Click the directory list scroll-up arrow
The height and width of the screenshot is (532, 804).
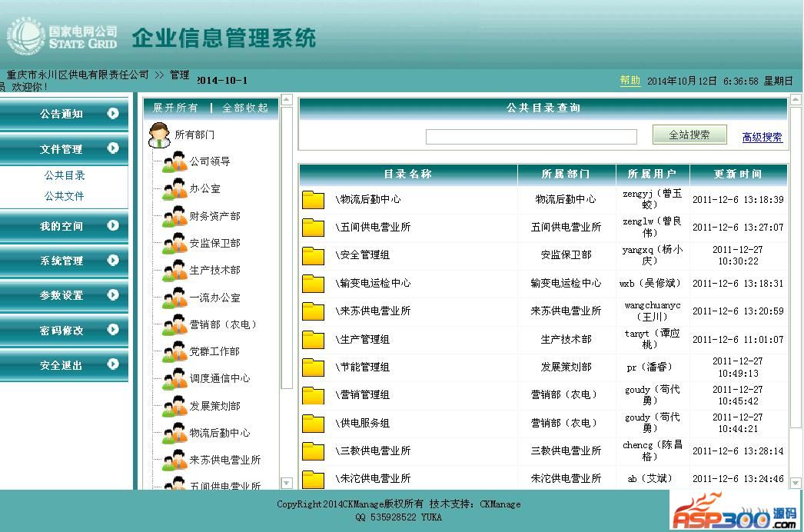[x=796, y=100]
